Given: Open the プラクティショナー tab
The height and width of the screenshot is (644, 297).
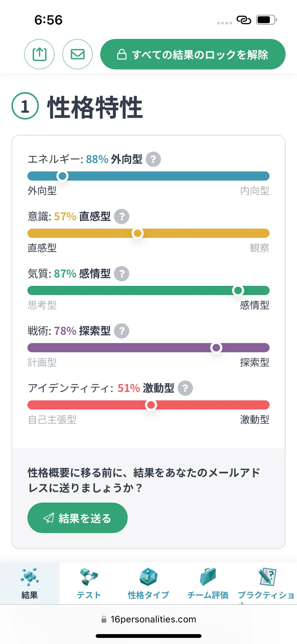Looking at the screenshot, I should (267, 583).
